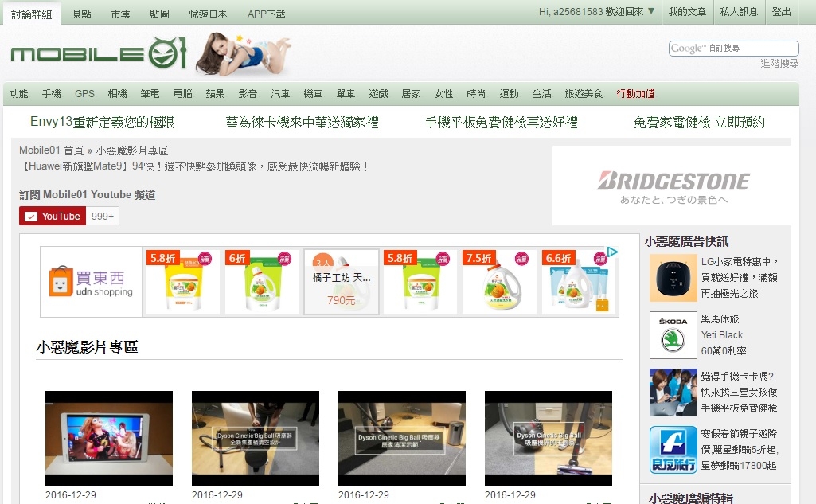Image resolution: width=816 pixels, height=504 pixels.
Task: Open the 生活 category menu
Action: point(542,94)
